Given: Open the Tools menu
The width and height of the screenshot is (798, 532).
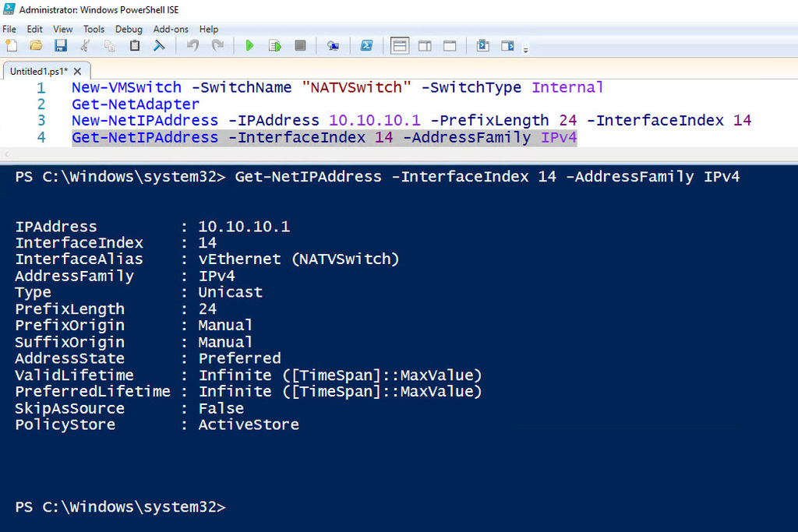Looking at the screenshot, I should [x=94, y=29].
